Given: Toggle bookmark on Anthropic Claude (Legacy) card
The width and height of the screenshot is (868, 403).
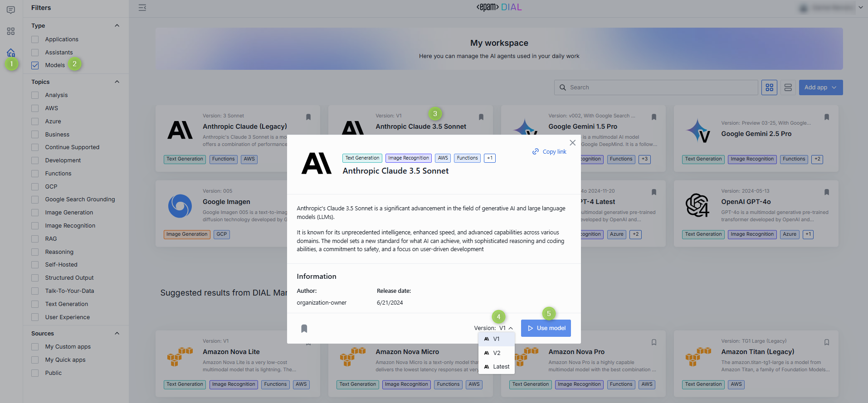Looking at the screenshot, I should (308, 117).
